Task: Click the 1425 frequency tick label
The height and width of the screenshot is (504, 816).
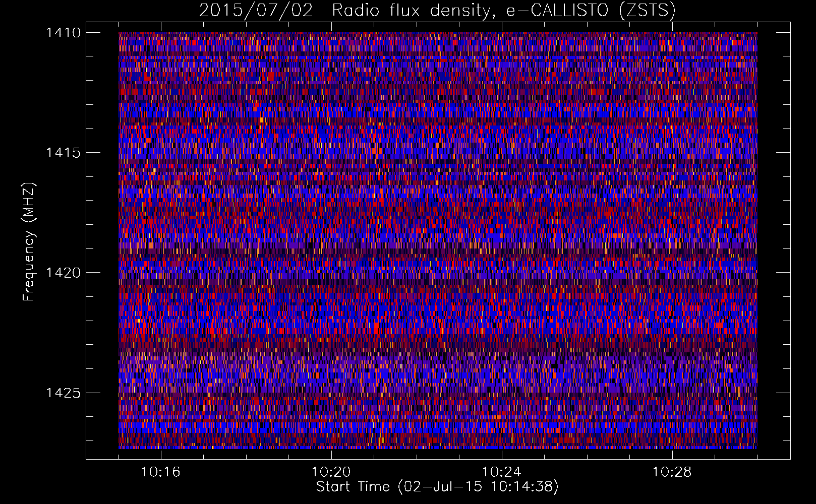Action: coord(63,393)
